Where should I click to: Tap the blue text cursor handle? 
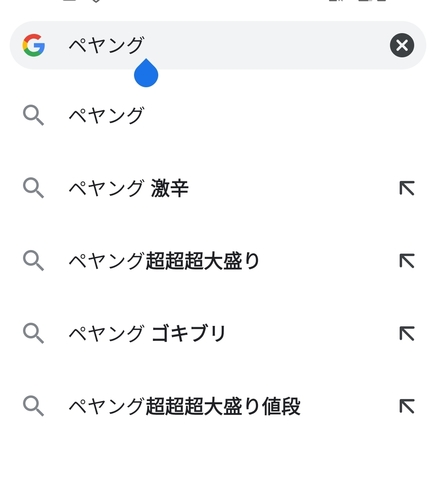click(x=146, y=73)
